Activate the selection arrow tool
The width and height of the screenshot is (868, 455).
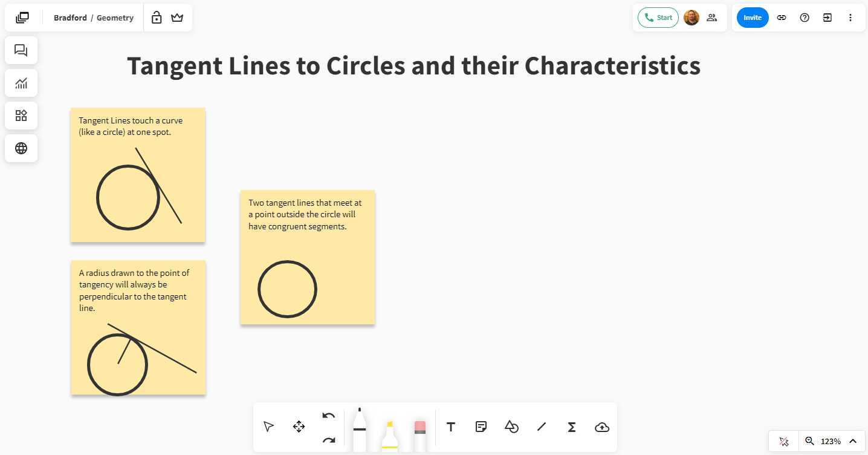coord(268,427)
